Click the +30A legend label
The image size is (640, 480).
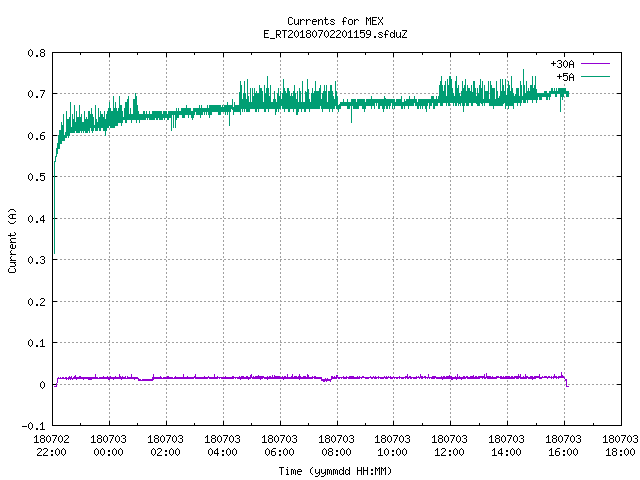[562, 64]
